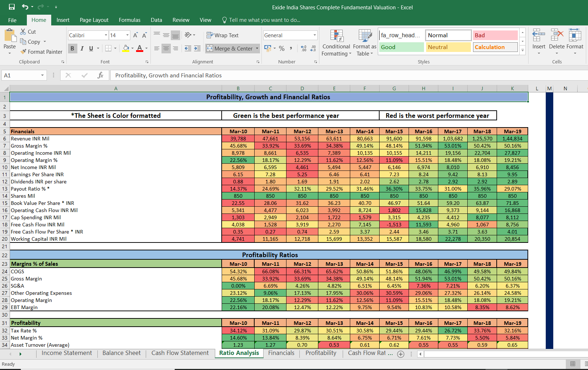
Task: Click the Save icon in quick access toolbar
Action: [x=12, y=7]
